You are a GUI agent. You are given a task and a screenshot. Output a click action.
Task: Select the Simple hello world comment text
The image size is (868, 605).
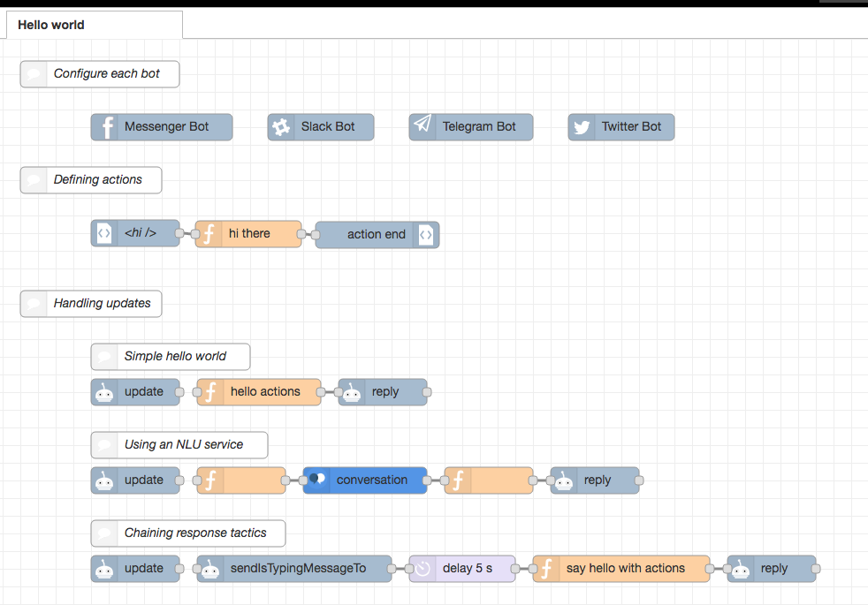pyautogui.click(x=175, y=356)
